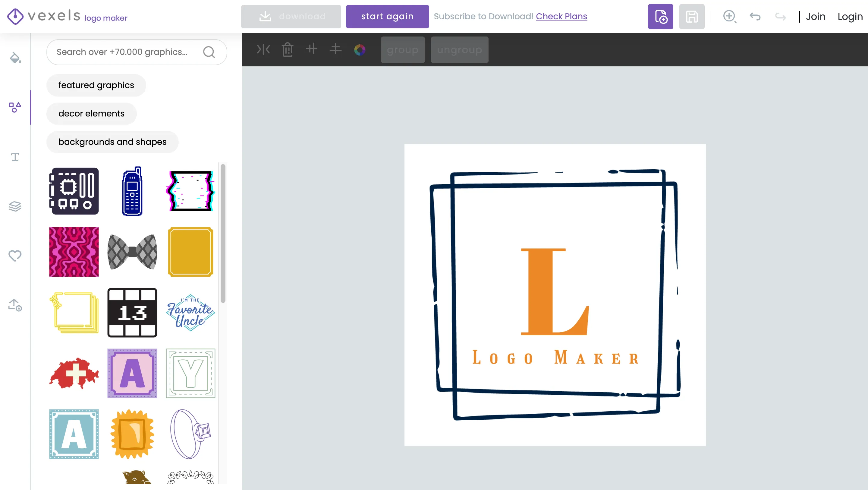Screen dimensions: 868x490
Task: Click the save/floppy disk icon
Action: point(692,17)
